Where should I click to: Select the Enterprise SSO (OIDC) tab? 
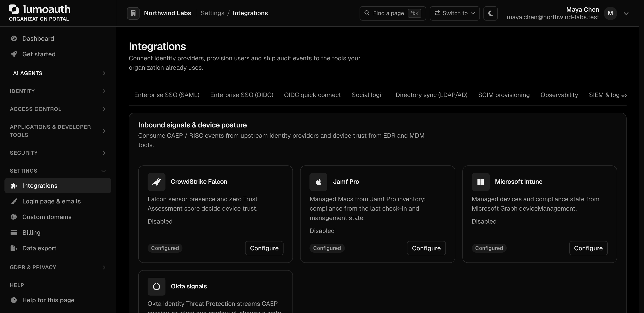click(241, 95)
